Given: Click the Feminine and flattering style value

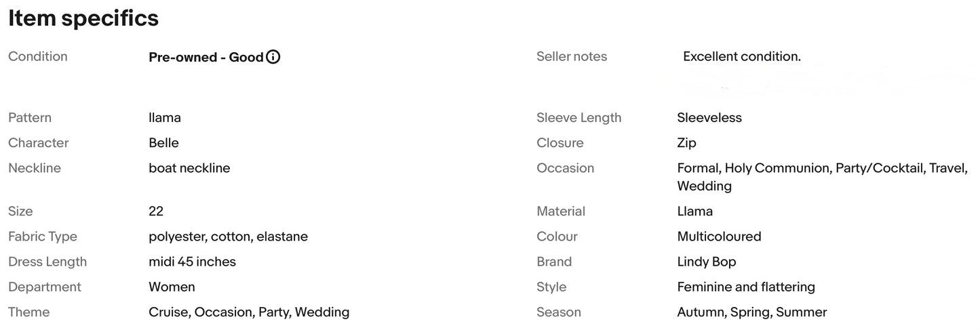Looking at the screenshot, I should [x=745, y=287].
